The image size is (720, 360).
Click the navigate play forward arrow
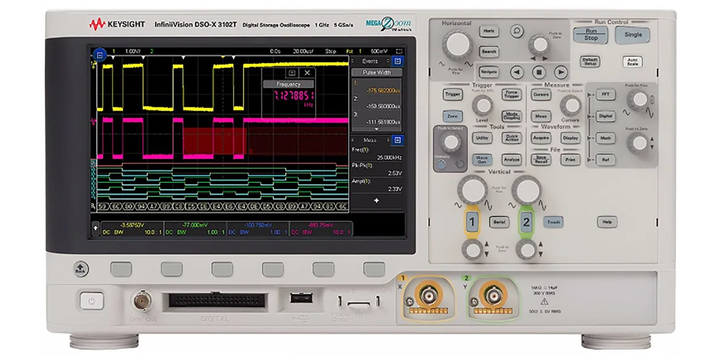click(560, 72)
